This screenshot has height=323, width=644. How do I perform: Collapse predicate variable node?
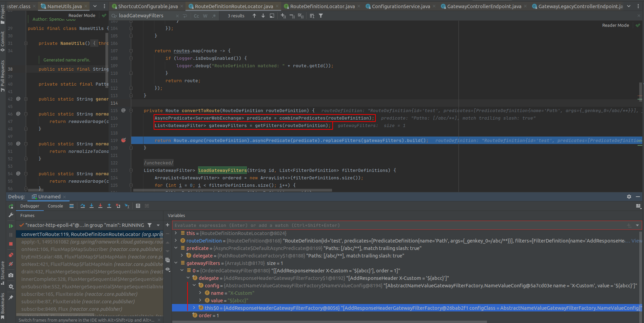pyautogui.click(x=176, y=248)
